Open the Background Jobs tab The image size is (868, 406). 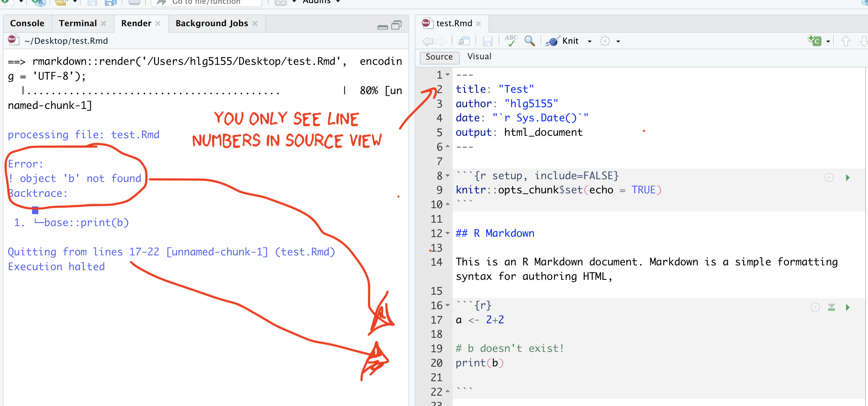(x=212, y=23)
